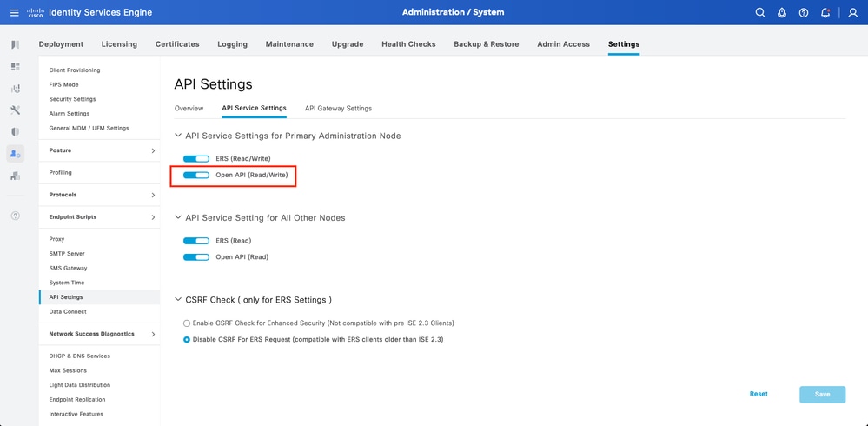Switch to the Licensing tab
The width and height of the screenshot is (868, 426).
pyautogui.click(x=119, y=44)
